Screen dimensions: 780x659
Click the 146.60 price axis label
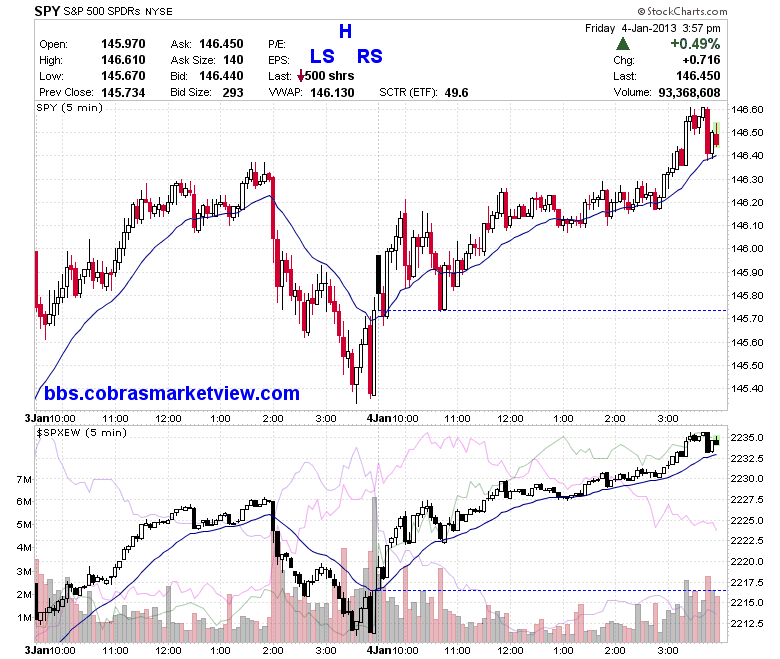[x=747, y=109]
